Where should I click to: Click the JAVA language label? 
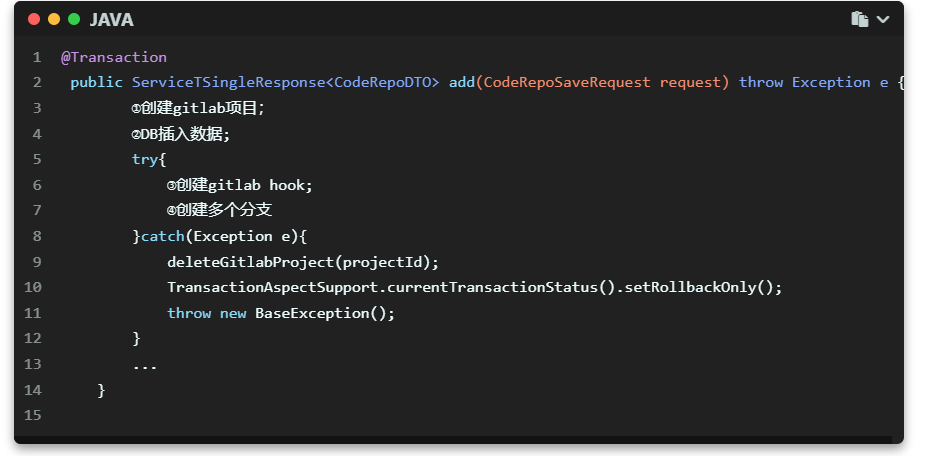111,20
